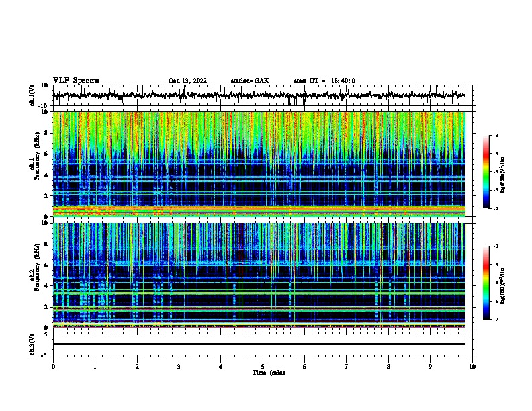Click the '8' kHz tick on ch.1 spectrogram
Viewport: 532px width, 411px height.
[x=47, y=133]
